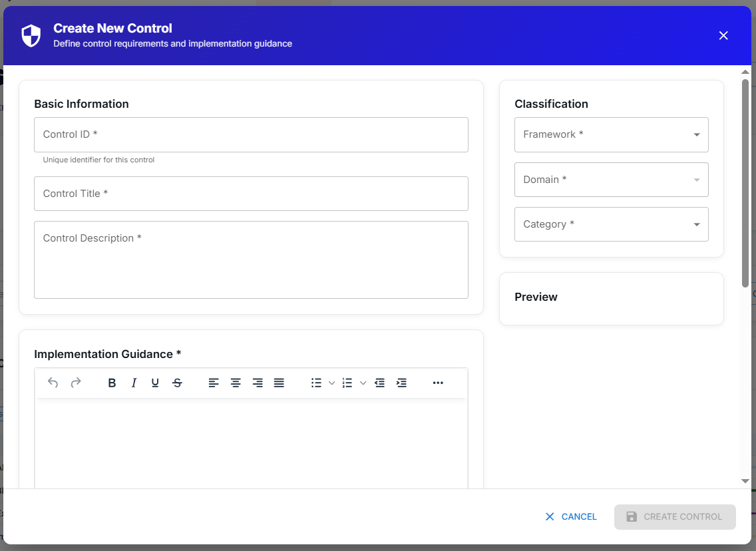This screenshot has height=551, width=756.
Task: Click the Bold formatting icon
Action: click(x=112, y=383)
